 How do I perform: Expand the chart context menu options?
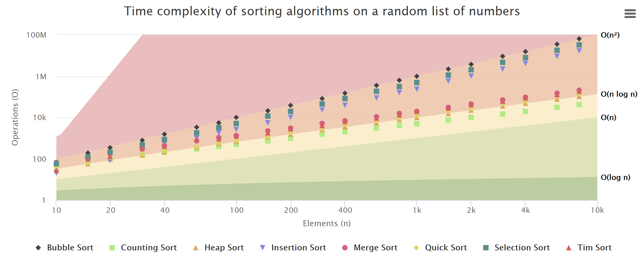630,14
